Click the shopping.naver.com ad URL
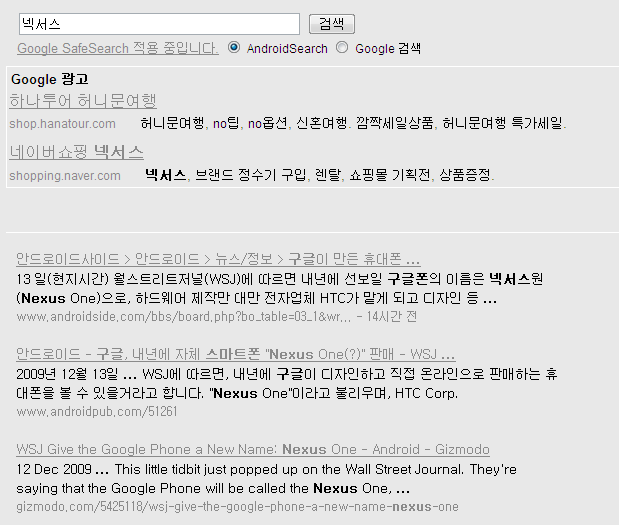 (x=65, y=176)
